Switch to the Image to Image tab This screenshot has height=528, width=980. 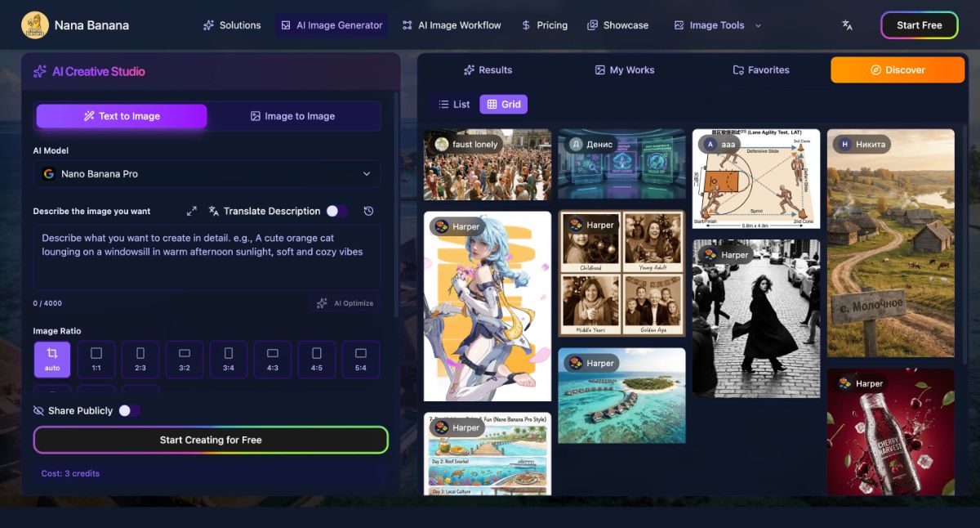click(292, 116)
